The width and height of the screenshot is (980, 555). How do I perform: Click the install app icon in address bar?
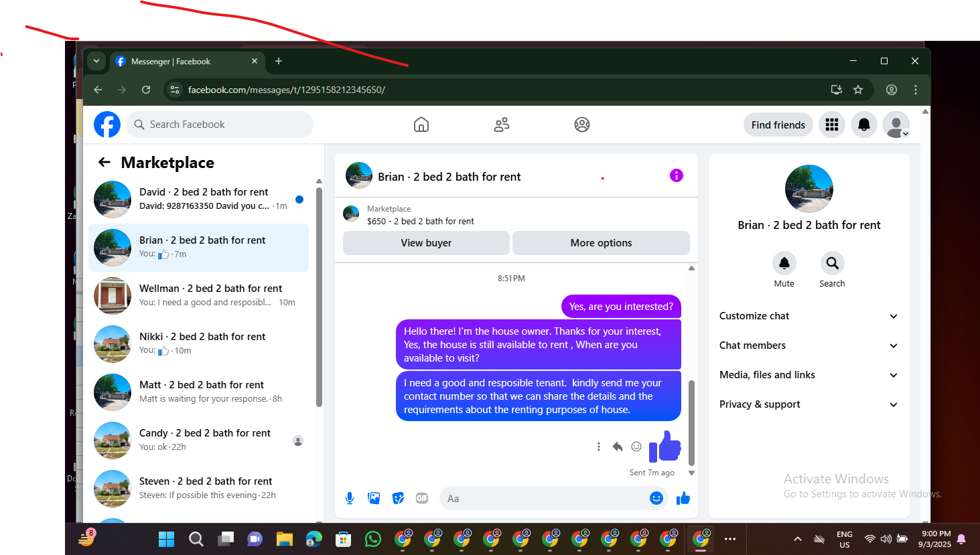(837, 90)
